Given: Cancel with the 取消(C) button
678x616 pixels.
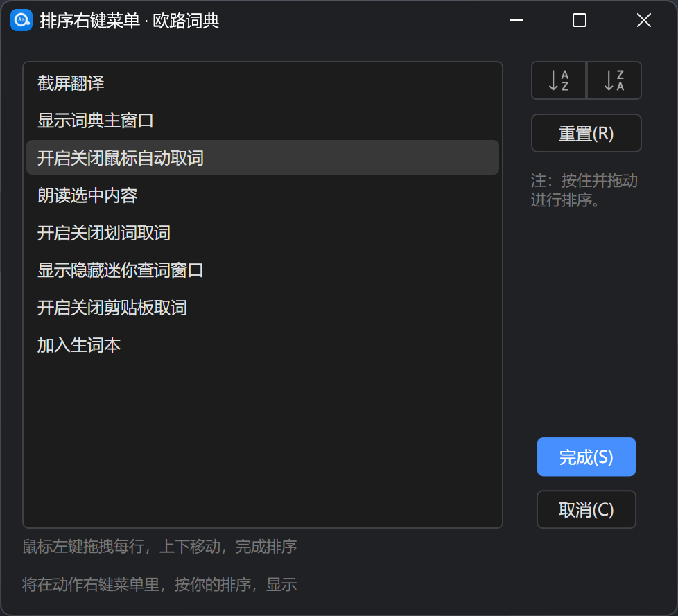Looking at the screenshot, I should point(586,510).
